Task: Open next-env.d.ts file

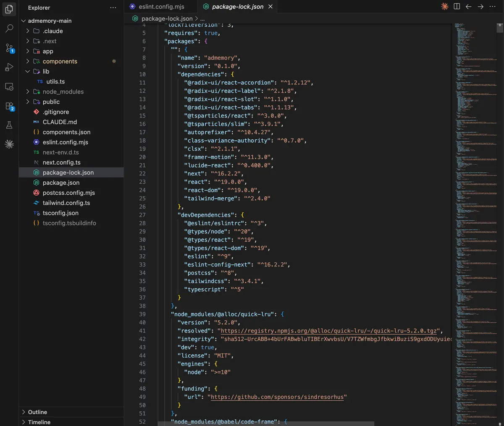Action: (71, 152)
